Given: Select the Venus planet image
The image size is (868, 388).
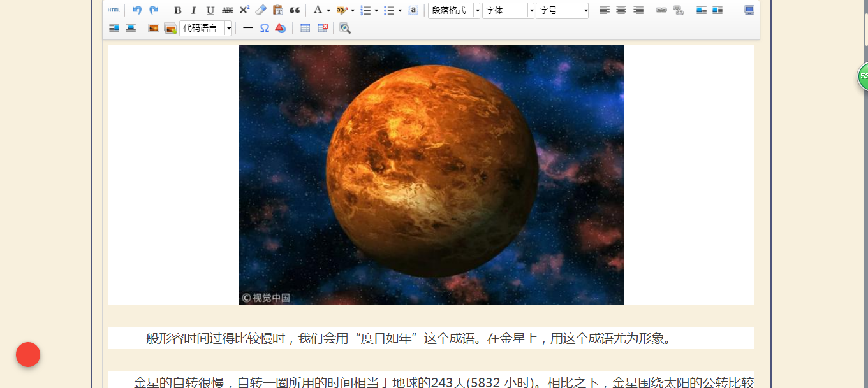Looking at the screenshot, I should coord(431,175).
